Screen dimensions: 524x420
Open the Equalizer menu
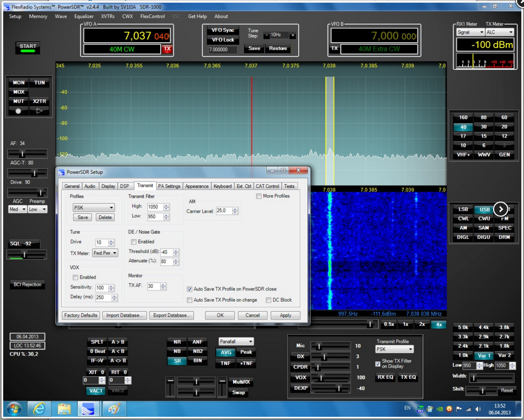click(x=84, y=17)
